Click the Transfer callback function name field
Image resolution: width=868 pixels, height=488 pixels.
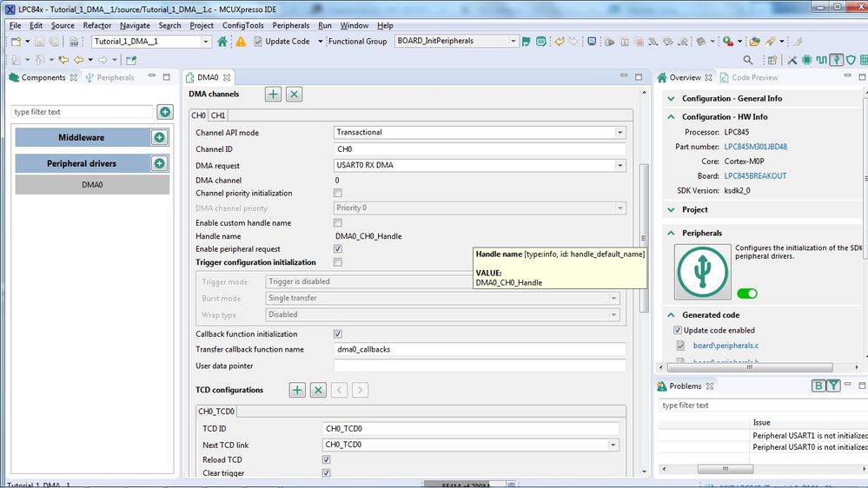[480, 350]
